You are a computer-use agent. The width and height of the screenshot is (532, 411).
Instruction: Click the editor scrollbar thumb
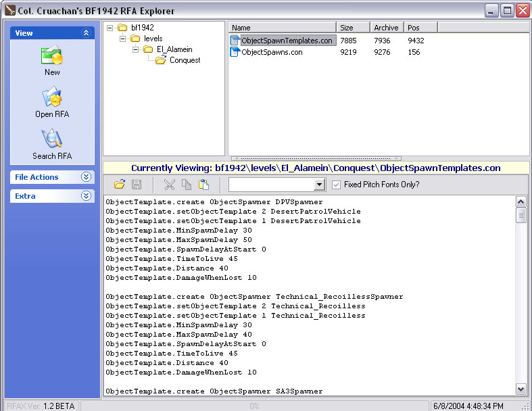click(521, 215)
